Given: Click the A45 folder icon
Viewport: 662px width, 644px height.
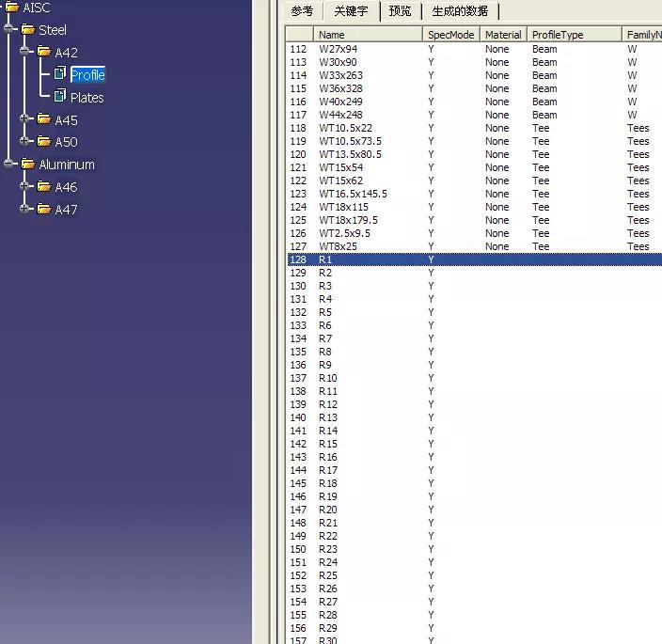Looking at the screenshot, I should 44,119.
